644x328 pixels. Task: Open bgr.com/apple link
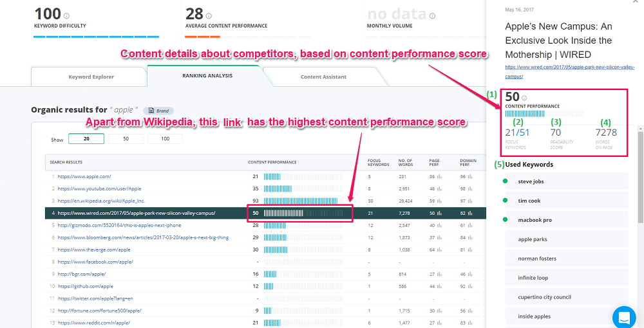coord(82,274)
